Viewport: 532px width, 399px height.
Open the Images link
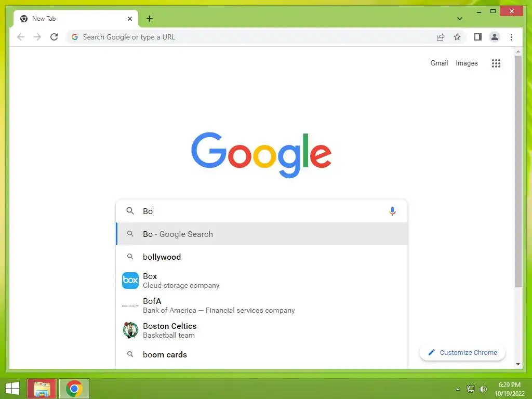click(x=467, y=63)
